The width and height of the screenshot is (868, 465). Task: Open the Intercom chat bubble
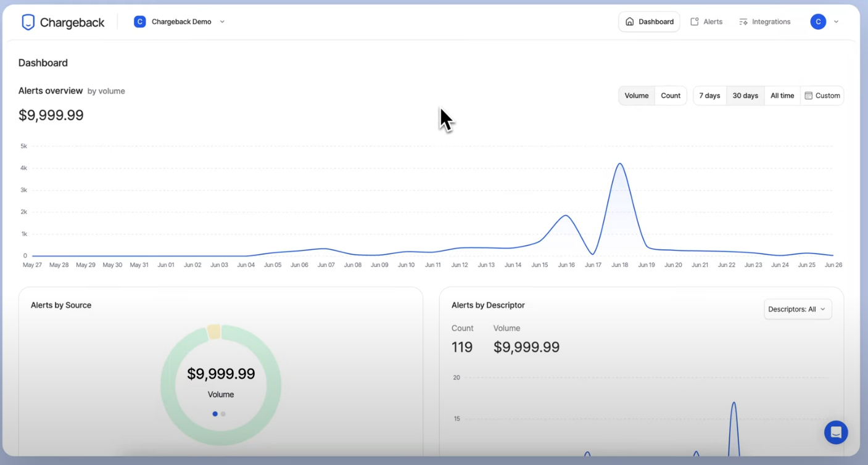836,432
